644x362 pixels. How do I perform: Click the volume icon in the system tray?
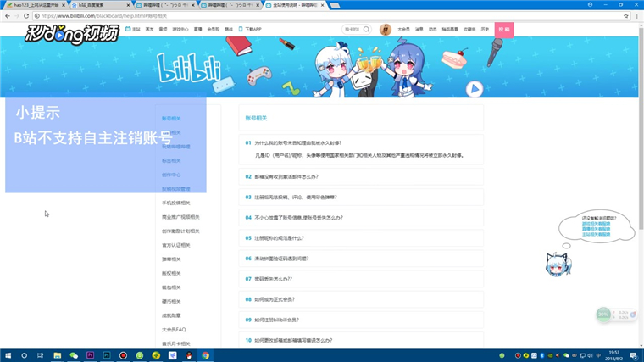tap(591, 355)
